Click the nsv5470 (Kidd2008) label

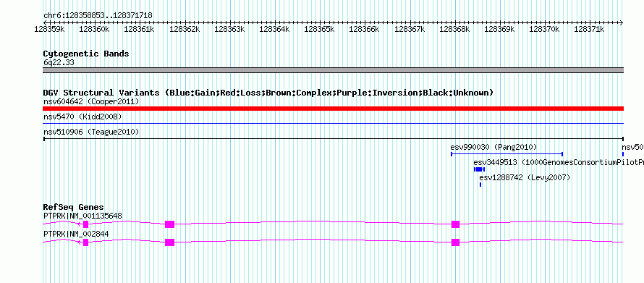[x=82, y=117]
